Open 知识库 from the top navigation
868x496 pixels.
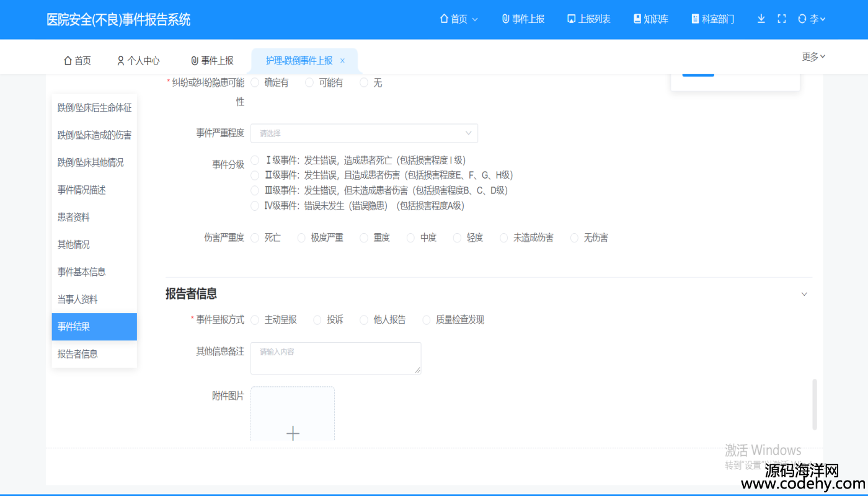point(650,19)
